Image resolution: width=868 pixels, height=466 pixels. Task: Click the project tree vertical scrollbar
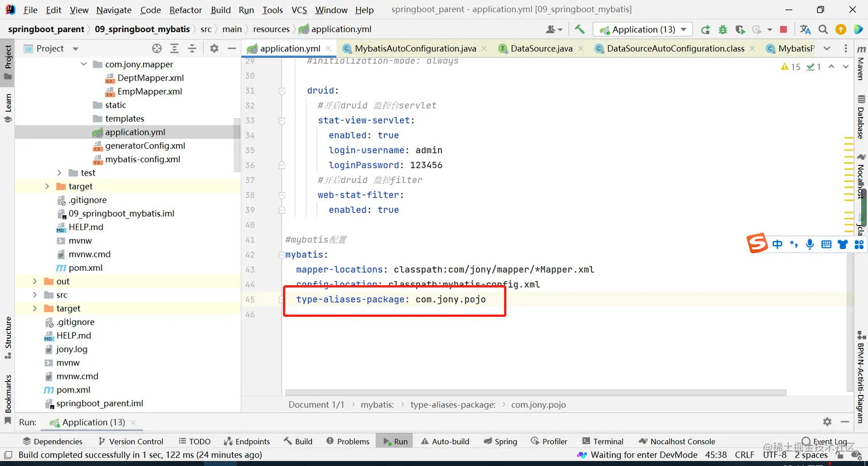[x=237, y=146]
